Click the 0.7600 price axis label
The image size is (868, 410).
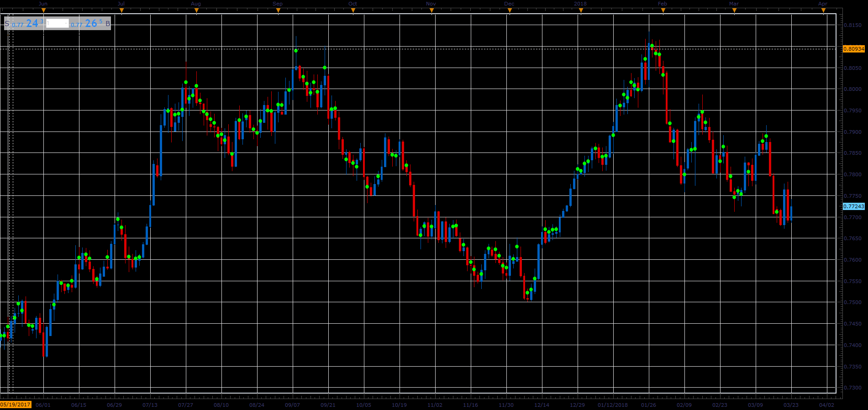tap(852, 260)
